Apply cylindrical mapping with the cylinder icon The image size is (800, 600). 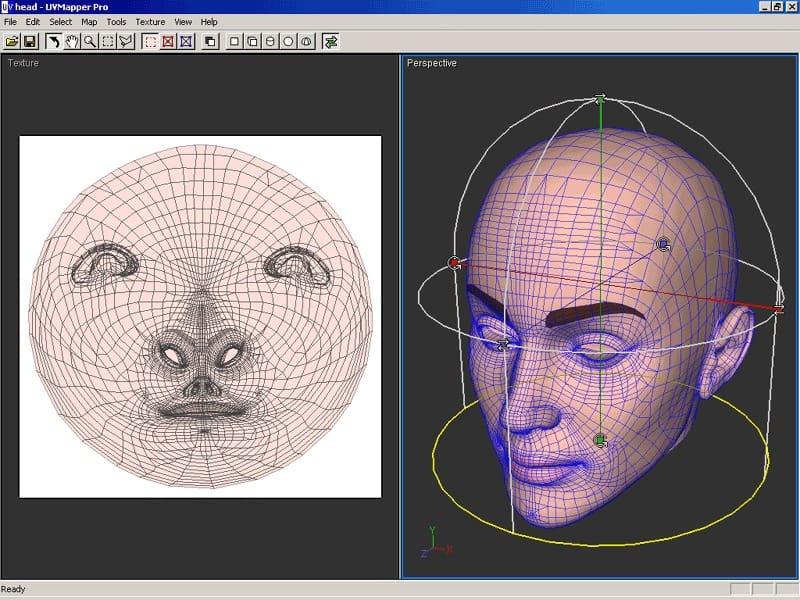coord(270,42)
